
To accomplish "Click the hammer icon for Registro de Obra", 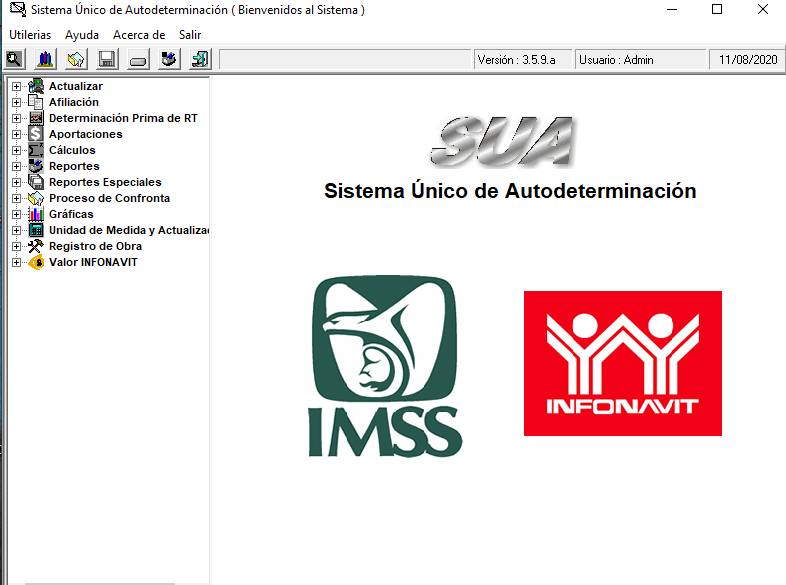I will [x=36, y=246].
